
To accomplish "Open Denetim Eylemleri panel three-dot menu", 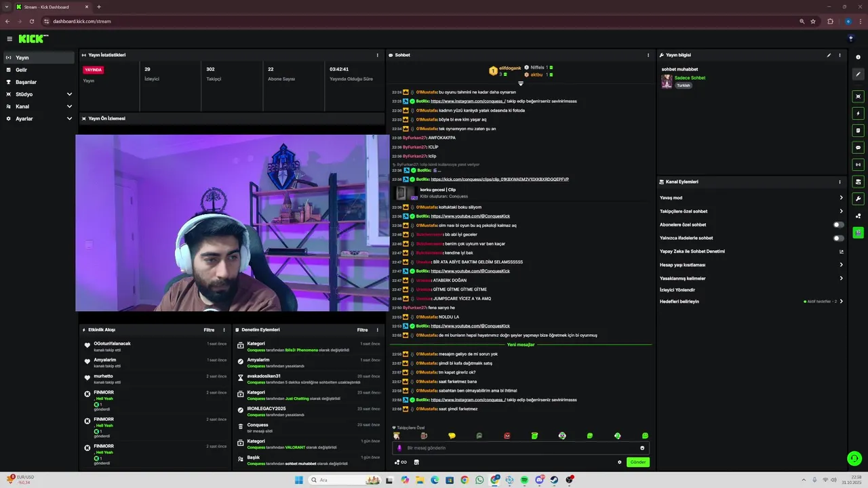I will pyautogui.click(x=378, y=330).
